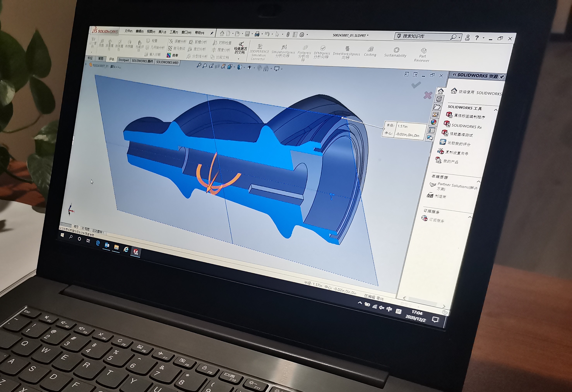Collapse the SOLIDWORKS Resources pane with double chevron

coord(455,74)
